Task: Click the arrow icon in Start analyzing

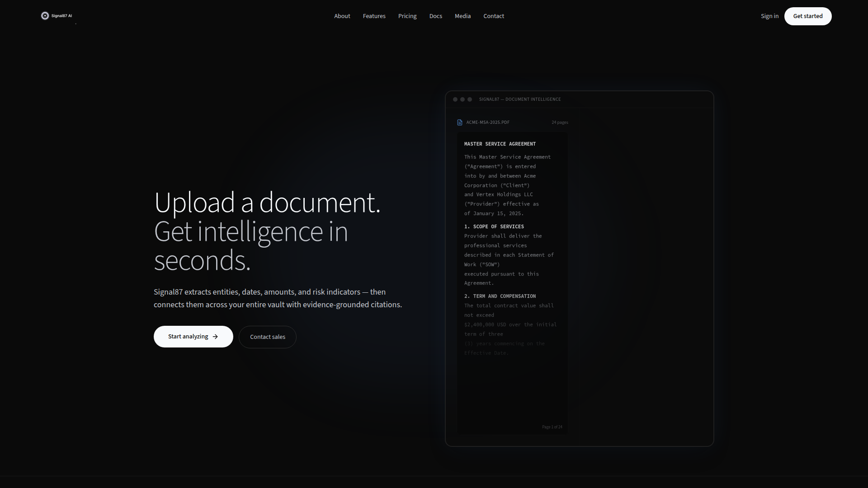Action: pyautogui.click(x=215, y=337)
